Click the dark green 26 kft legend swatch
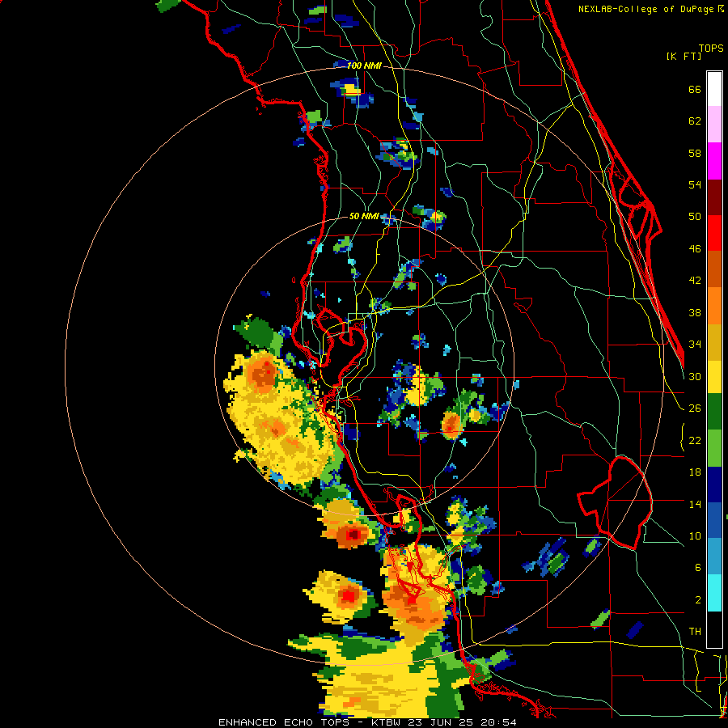Screen dimensions: 728x728 (714, 412)
